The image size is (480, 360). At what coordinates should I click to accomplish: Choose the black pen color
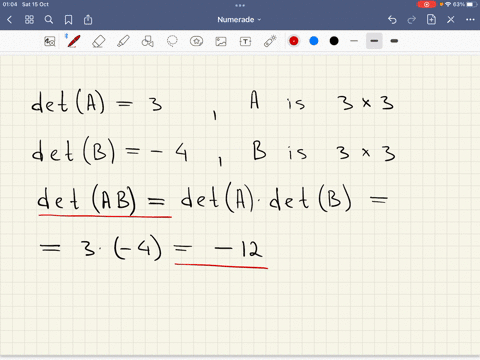[x=334, y=41]
